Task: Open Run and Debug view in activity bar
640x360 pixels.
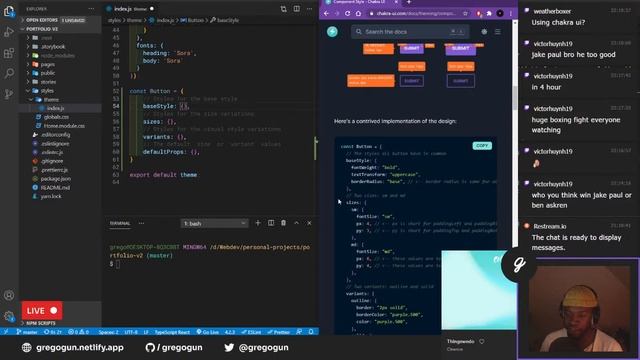Action: 9,32
